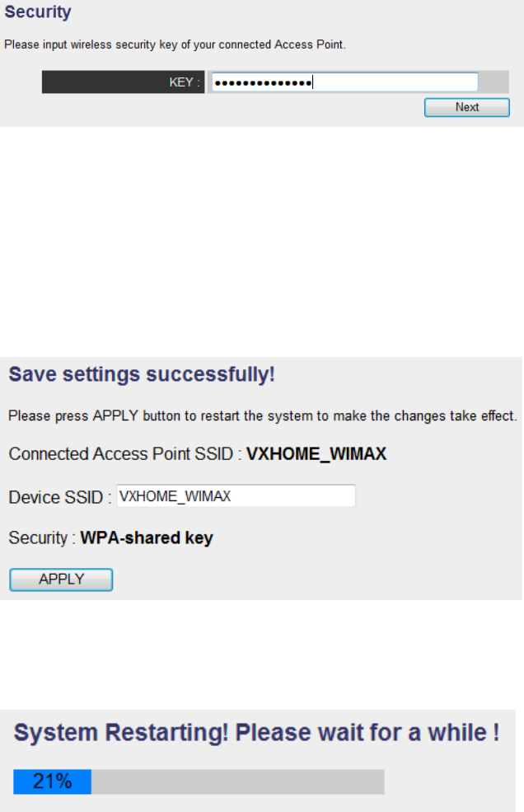This screenshot has width=524, height=812.
Task: Click the 'Security :' label above the APPLY button
Action: point(41,538)
